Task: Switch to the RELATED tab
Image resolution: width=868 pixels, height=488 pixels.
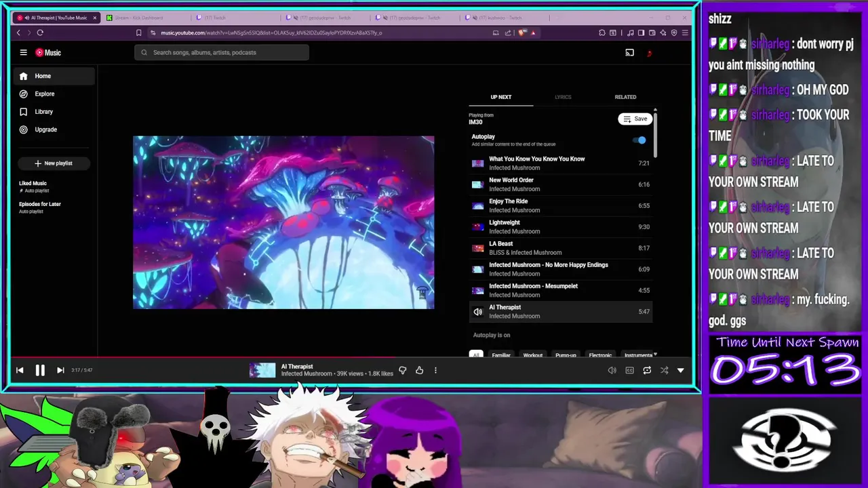Action: (x=625, y=97)
